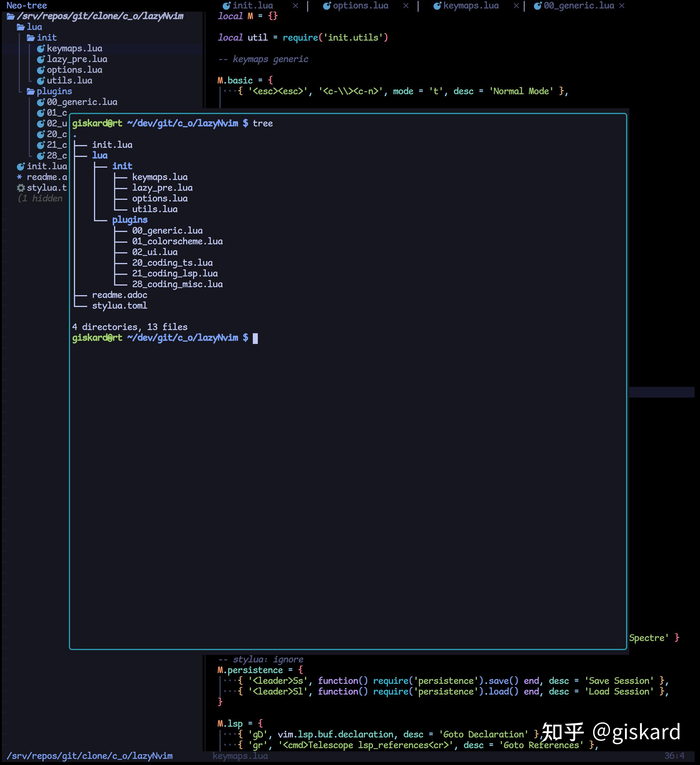Close the options.lua tab with its X

coord(406,5)
